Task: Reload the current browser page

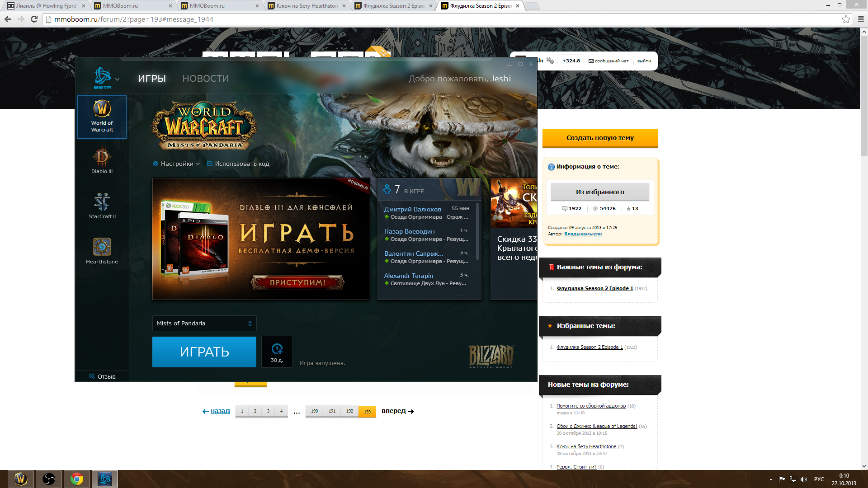Action: click(34, 19)
